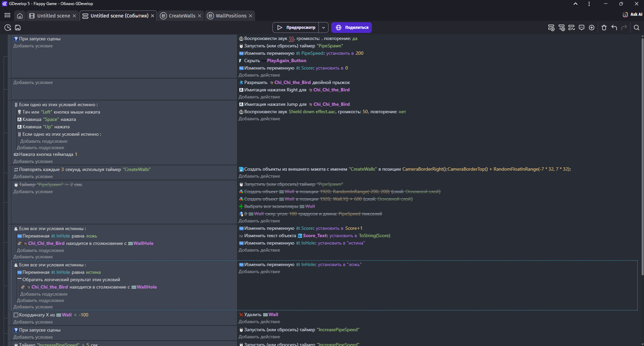
Task: Open search in events
Action: coord(636,28)
